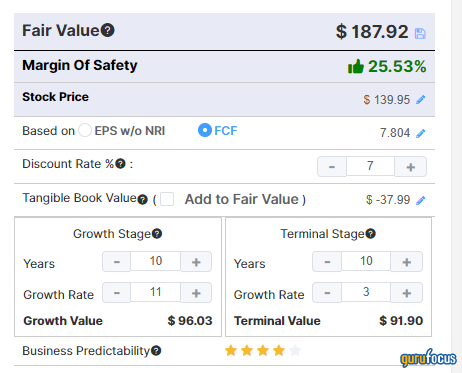The height and width of the screenshot is (373, 462).
Task: Click the Terminal Stage Years input field
Action: click(x=366, y=261)
